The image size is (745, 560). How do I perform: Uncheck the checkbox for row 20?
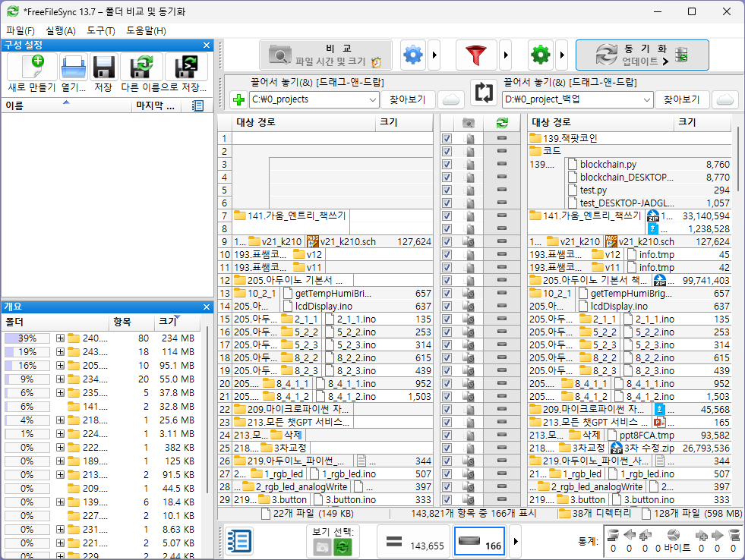pos(447,383)
